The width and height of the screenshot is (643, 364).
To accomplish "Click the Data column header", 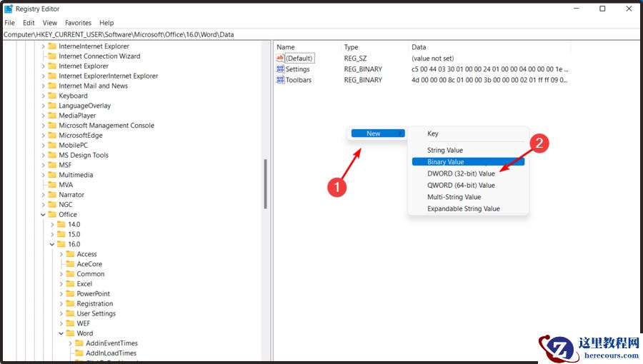I will tap(419, 47).
